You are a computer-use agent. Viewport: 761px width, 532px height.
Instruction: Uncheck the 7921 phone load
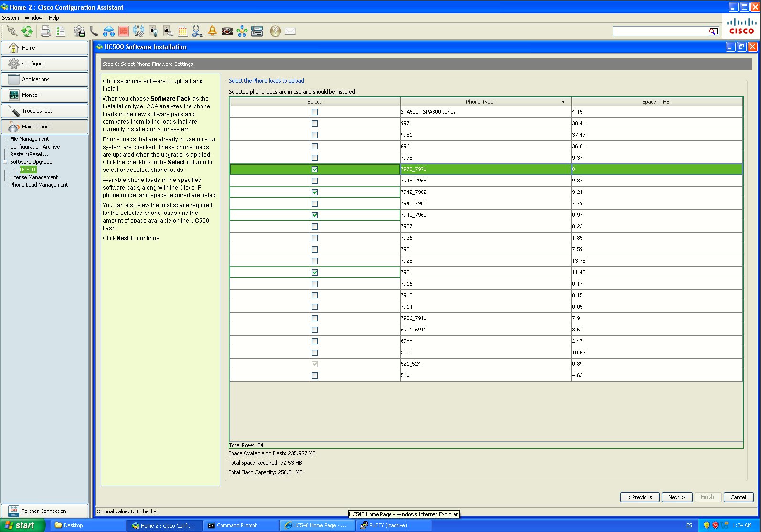click(315, 272)
